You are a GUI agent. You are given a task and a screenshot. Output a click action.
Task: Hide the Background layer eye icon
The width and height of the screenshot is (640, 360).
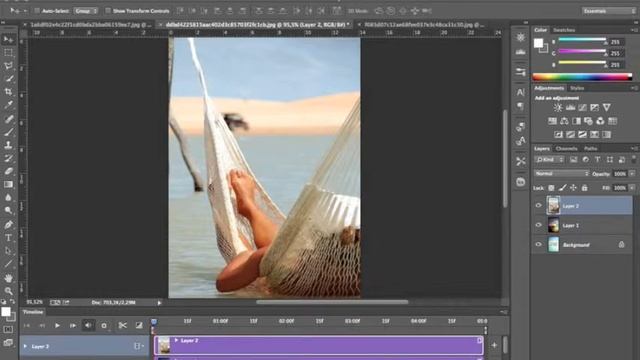click(x=538, y=244)
